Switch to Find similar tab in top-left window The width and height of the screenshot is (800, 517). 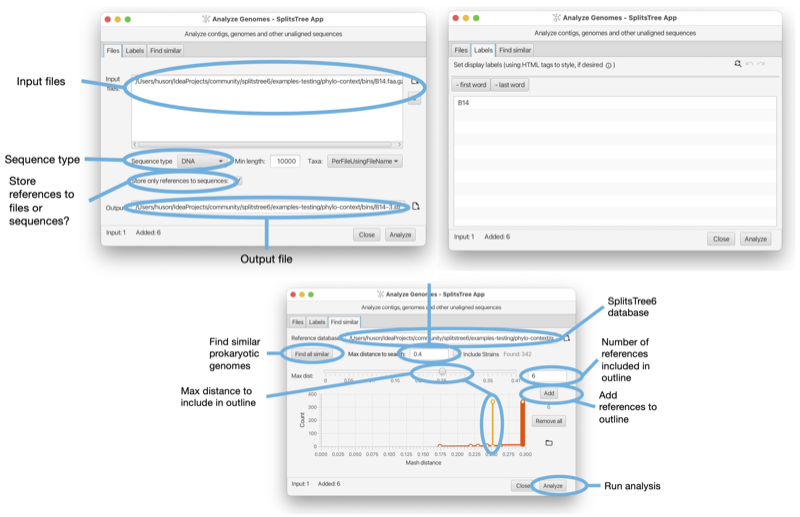tap(165, 51)
